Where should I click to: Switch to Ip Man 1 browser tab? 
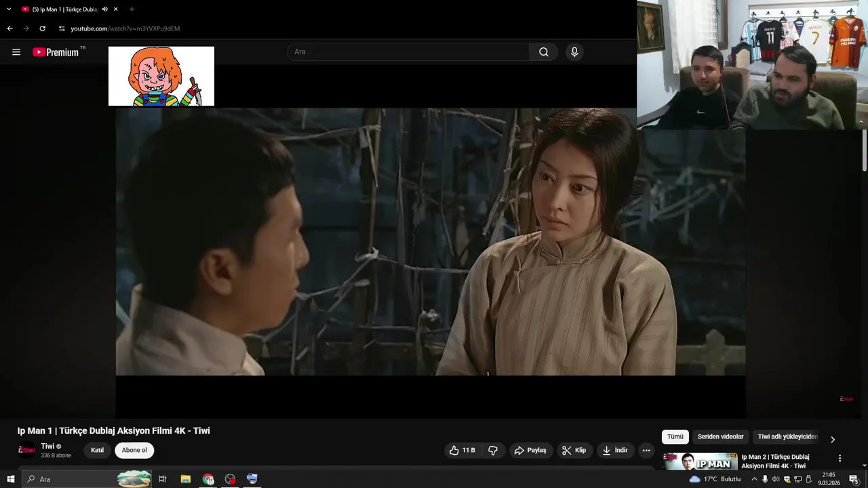65,9
